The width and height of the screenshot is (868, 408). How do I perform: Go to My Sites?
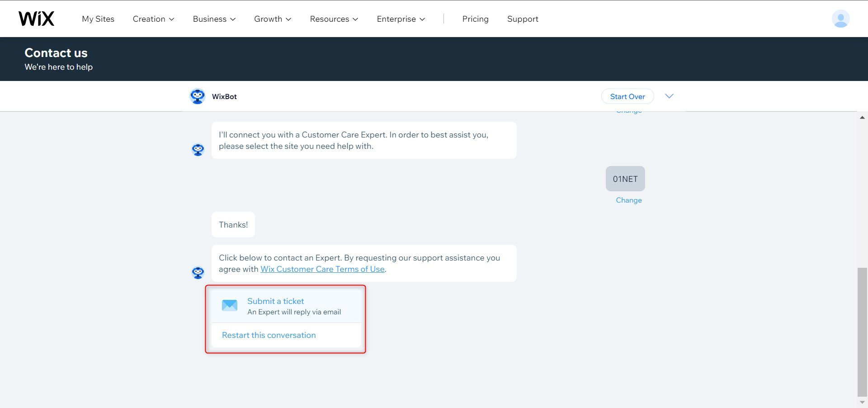coord(98,19)
